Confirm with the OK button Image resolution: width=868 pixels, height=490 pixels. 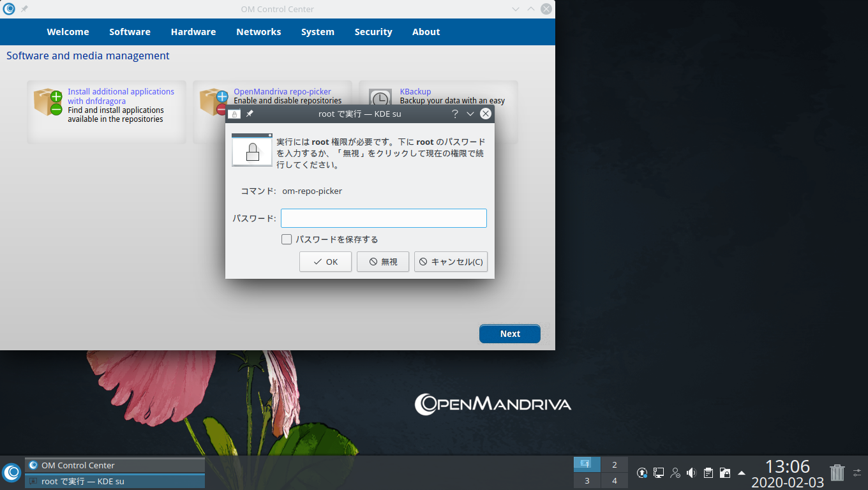click(325, 262)
